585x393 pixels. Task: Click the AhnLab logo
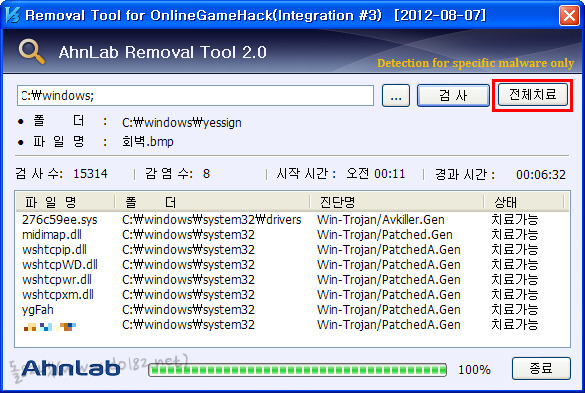(71, 369)
